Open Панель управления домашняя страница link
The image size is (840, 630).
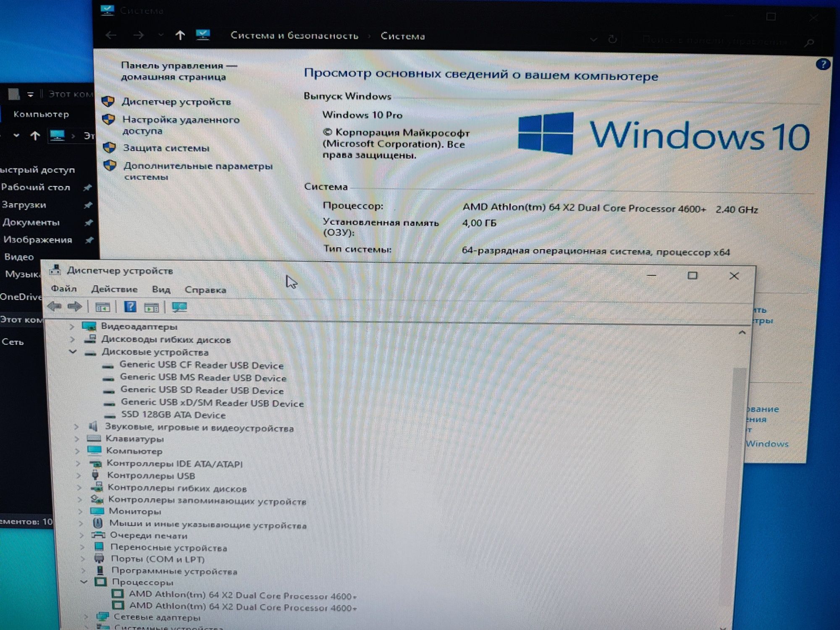[179, 71]
